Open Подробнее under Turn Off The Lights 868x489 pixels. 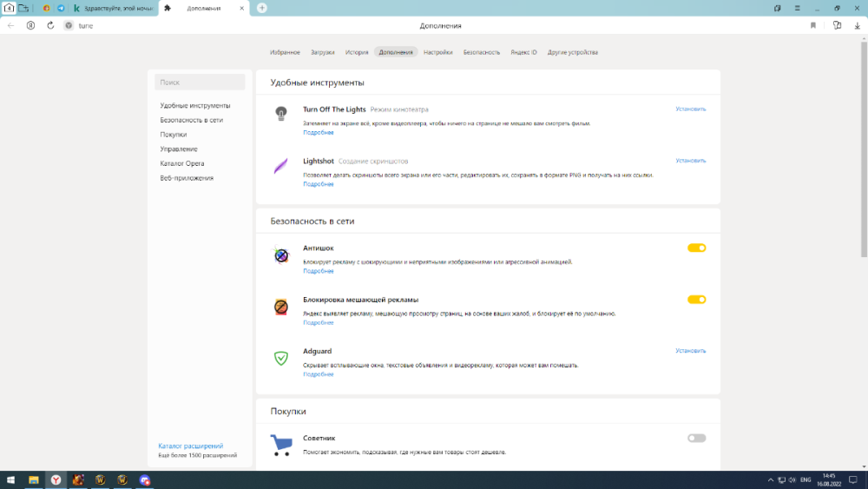click(319, 132)
